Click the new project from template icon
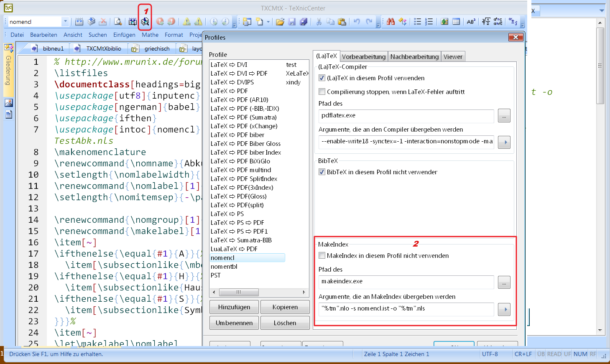 point(247,22)
